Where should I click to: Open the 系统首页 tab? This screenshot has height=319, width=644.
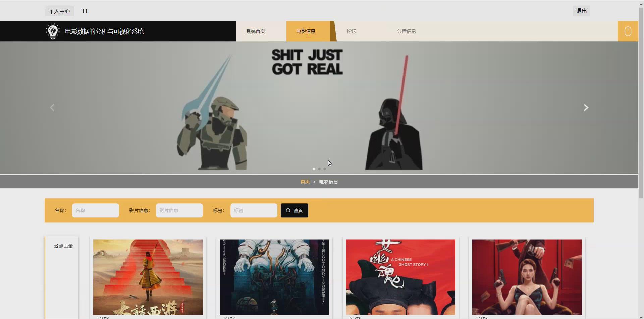256,31
